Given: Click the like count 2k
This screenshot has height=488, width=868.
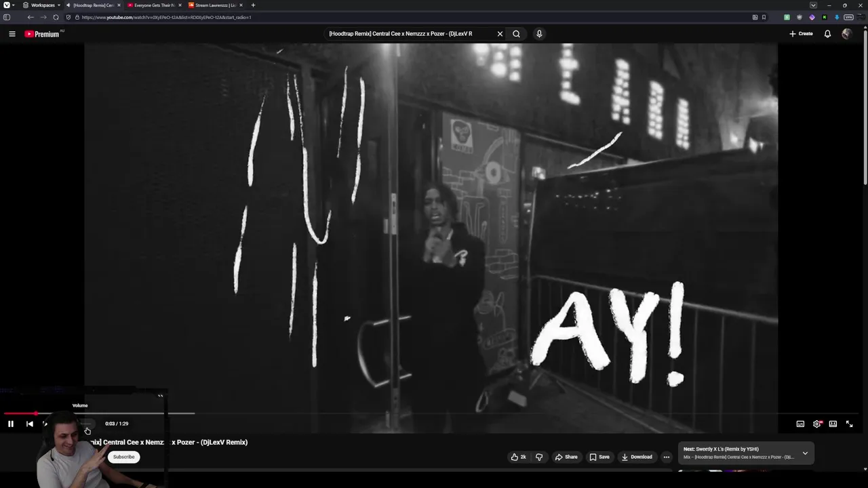Looking at the screenshot, I should (x=523, y=457).
